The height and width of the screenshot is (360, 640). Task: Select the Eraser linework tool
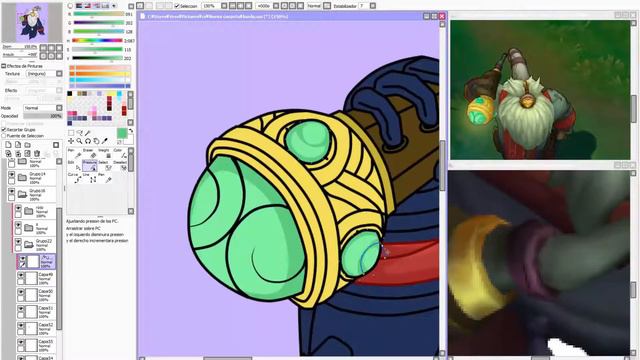coord(89,153)
